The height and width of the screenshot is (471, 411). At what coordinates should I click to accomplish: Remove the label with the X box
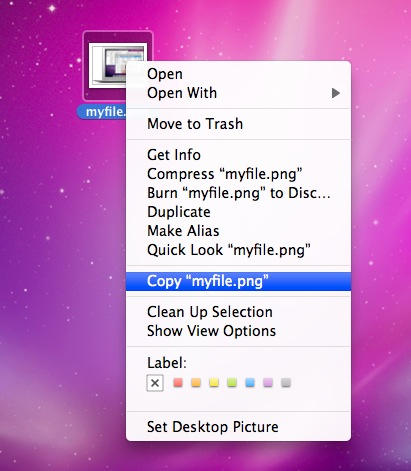(155, 383)
